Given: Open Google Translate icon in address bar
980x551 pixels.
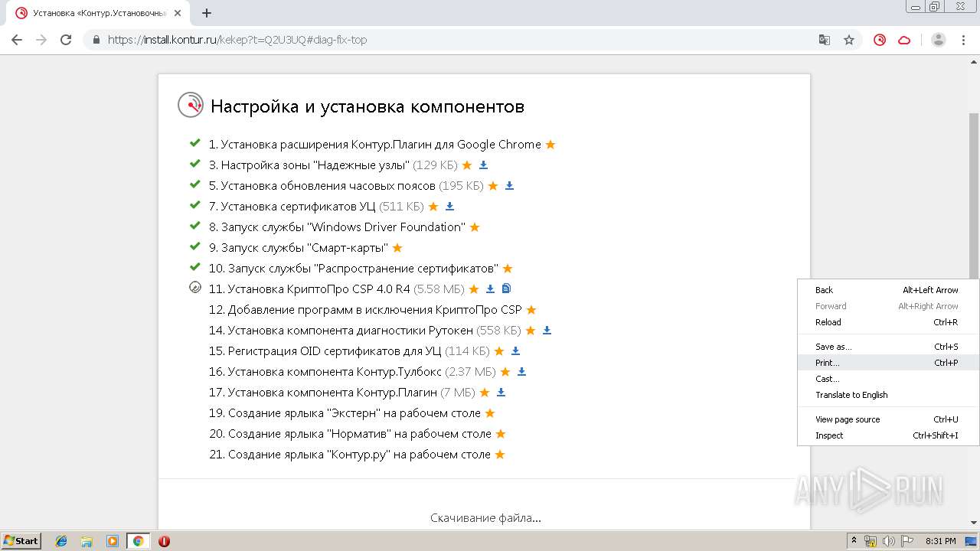Looking at the screenshot, I should coord(825,40).
